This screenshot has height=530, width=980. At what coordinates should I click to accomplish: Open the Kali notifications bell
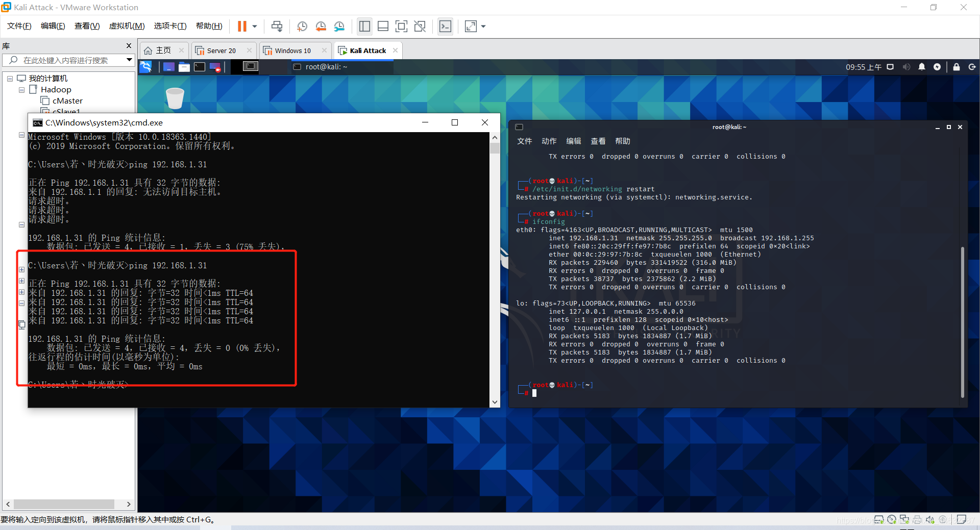[922, 67]
